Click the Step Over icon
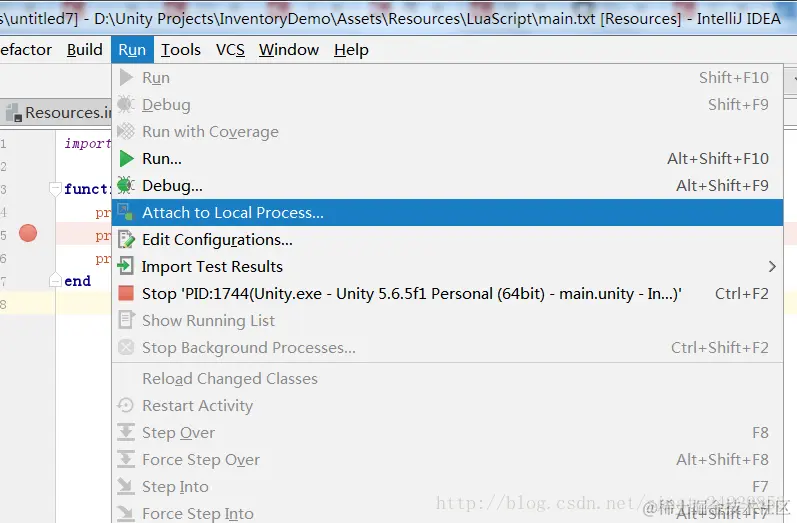This screenshot has height=523, width=797. pyautogui.click(x=126, y=432)
